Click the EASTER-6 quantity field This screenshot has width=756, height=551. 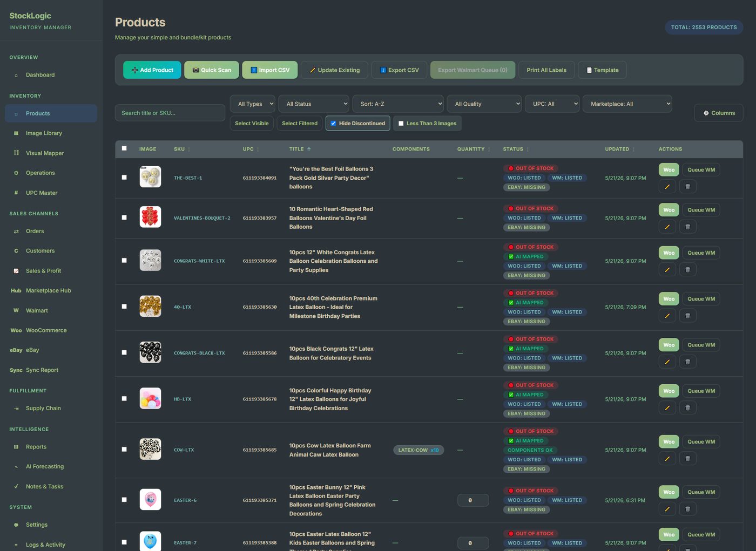[473, 500]
